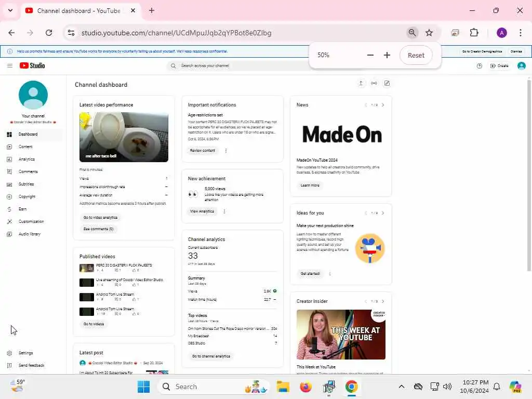Open options menu beside Get started
This screenshot has width=532, height=399.
(x=330, y=273)
